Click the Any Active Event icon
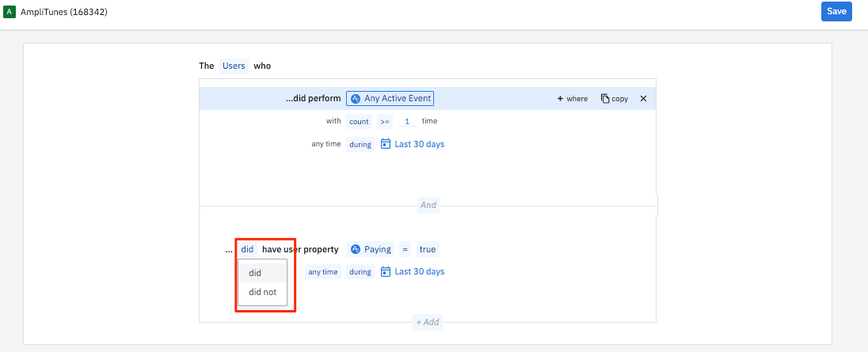The width and height of the screenshot is (868, 352). (x=356, y=99)
